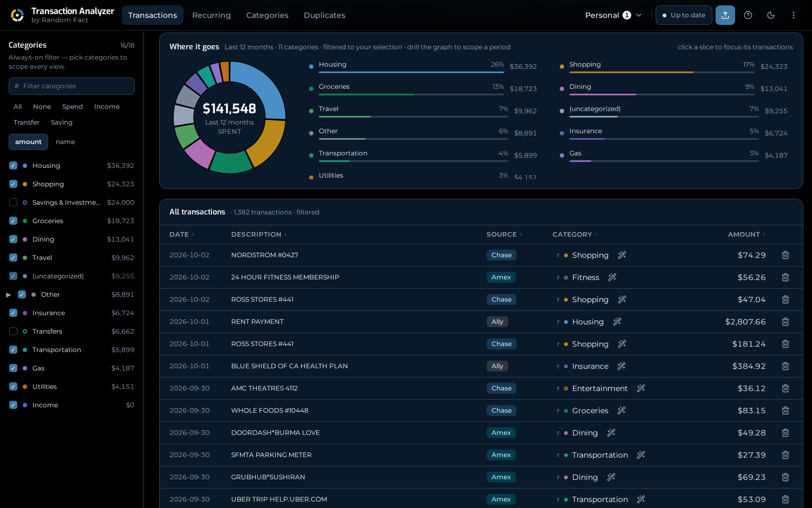
Task: Delete the RENT PAYMENT transaction
Action: (785, 321)
